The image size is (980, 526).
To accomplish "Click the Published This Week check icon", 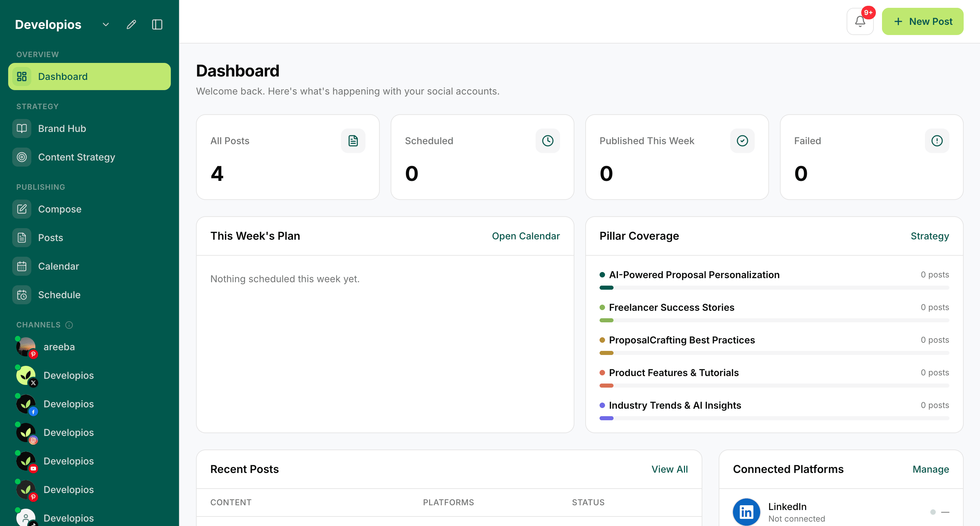I will tap(742, 141).
